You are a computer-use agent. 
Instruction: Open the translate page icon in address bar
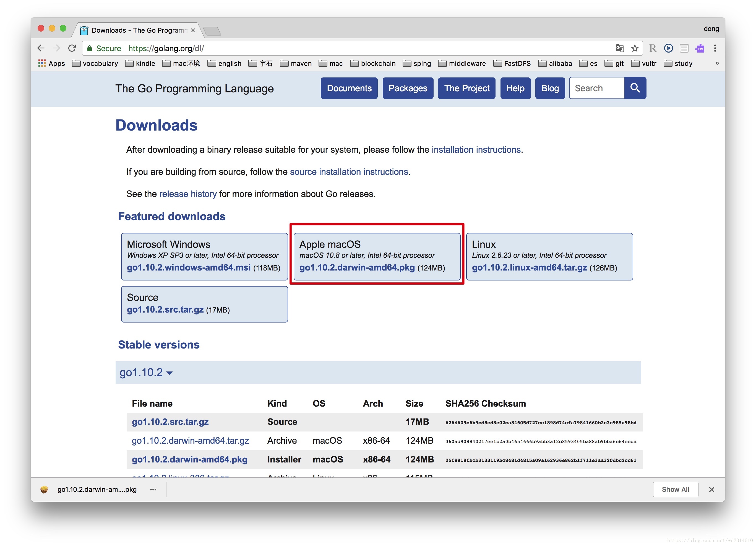[x=619, y=48]
